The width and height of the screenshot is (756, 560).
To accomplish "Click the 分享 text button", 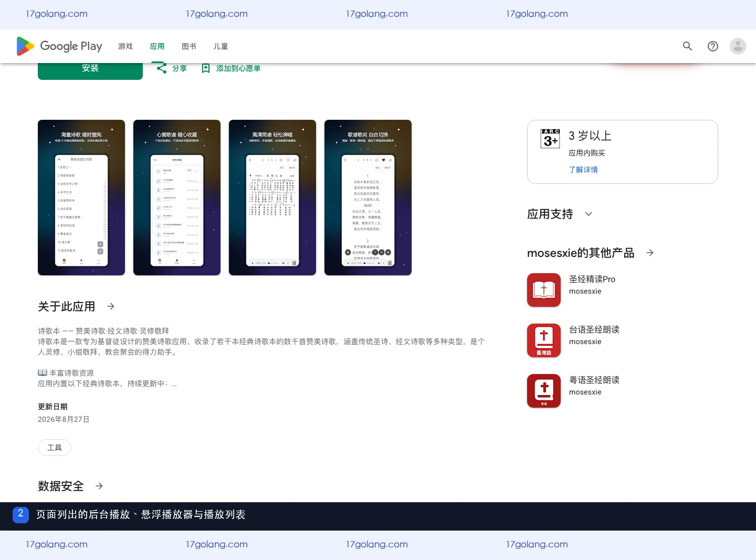I will point(180,68).
